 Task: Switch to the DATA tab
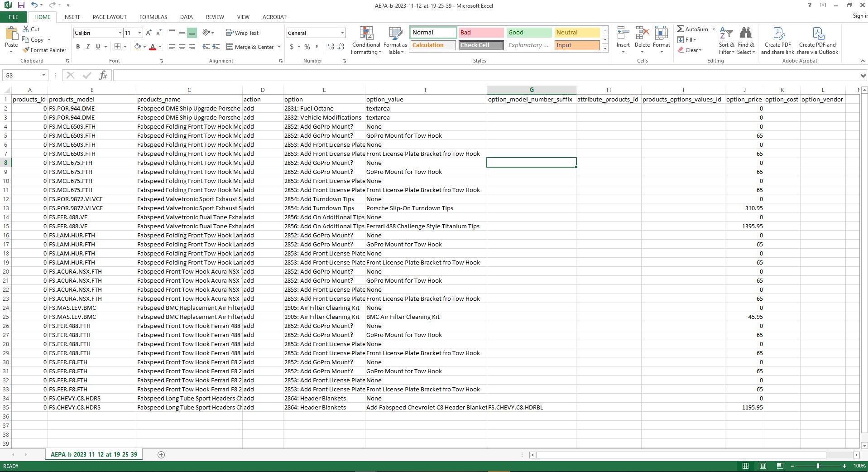[x=186, y=17]
